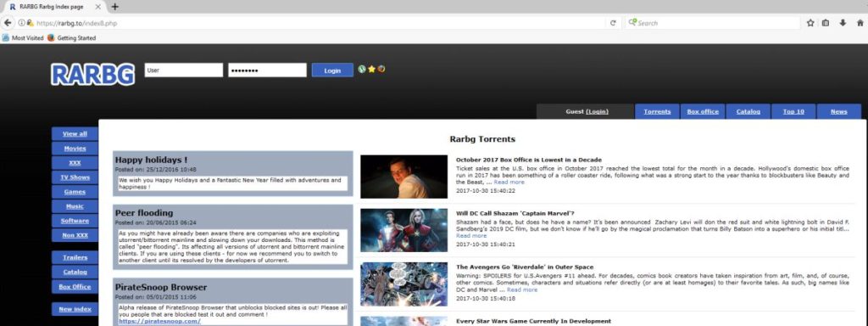Open headline The Avengers Go 'Riverdale' in Outer Space
This screenshot has width=868, height=326.
[x=525, y=267]
